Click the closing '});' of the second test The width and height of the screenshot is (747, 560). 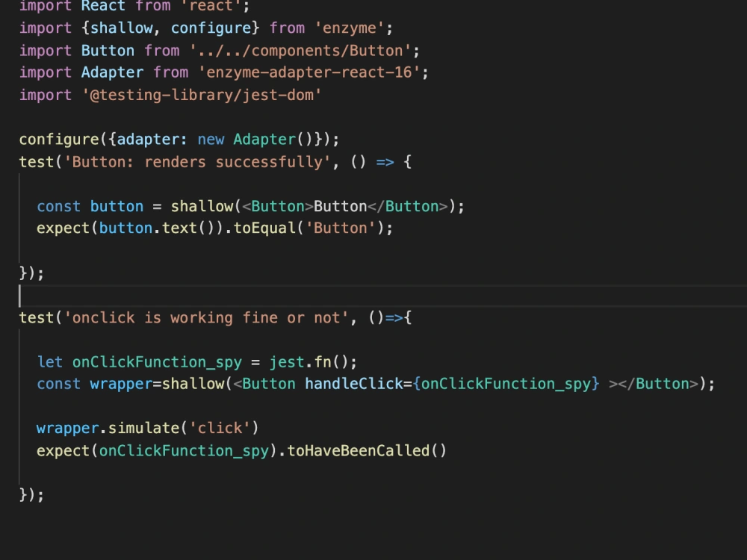[x=31, y=495]
